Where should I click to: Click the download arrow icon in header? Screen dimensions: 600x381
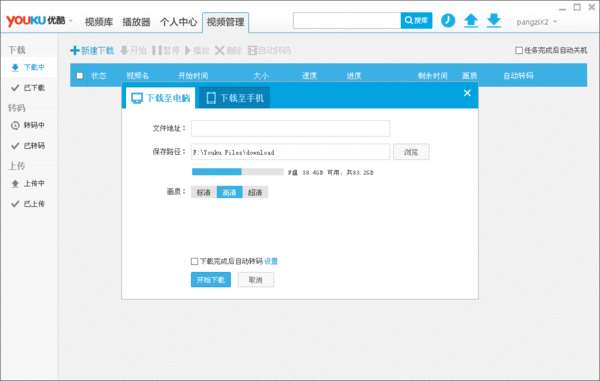pyautogui.click(x=494, y=21)
